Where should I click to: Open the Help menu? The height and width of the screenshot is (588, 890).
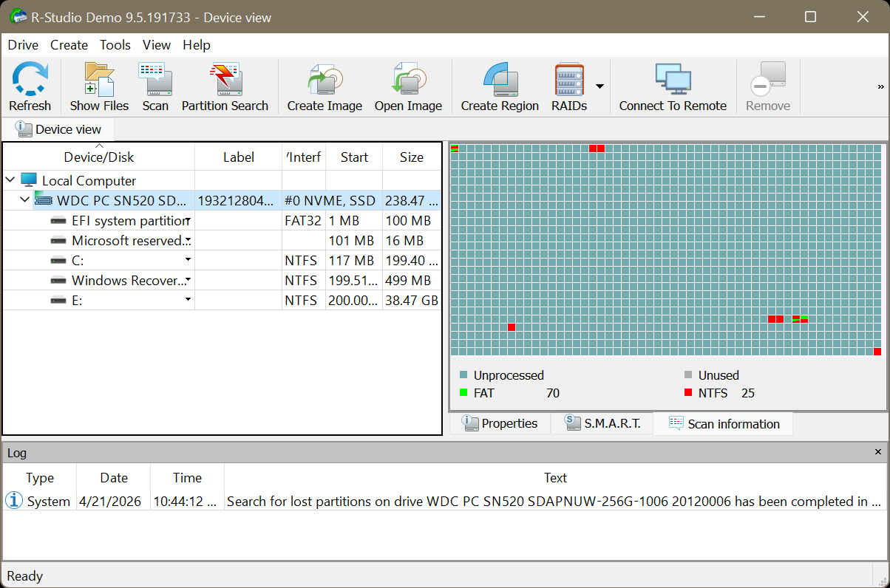(197, 45)
